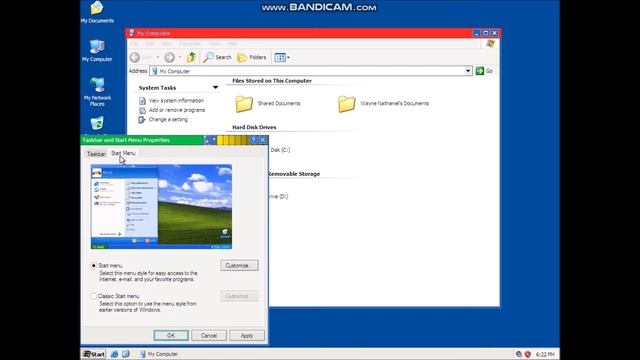Switch to the Taskbar tab
This screenshot has height=360, width=640.
pyautogui.click(x=96, y=154)
